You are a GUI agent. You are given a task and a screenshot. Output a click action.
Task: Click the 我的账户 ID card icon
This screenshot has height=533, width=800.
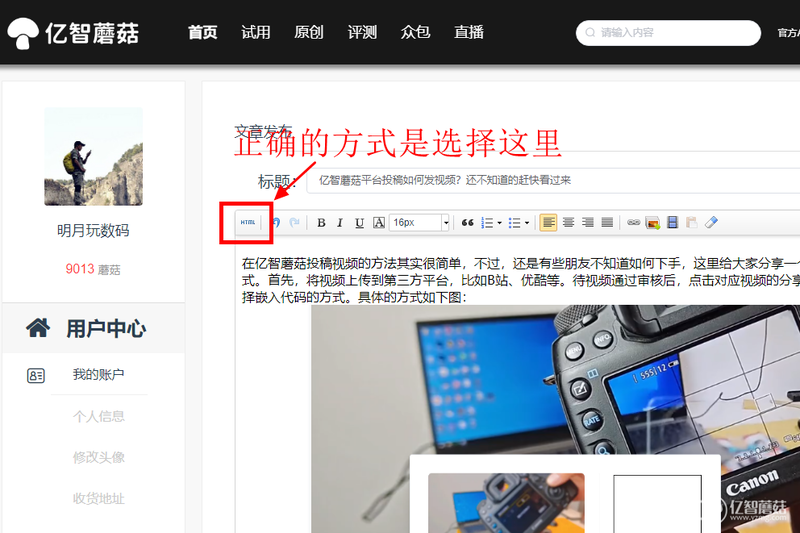point(36,376)
